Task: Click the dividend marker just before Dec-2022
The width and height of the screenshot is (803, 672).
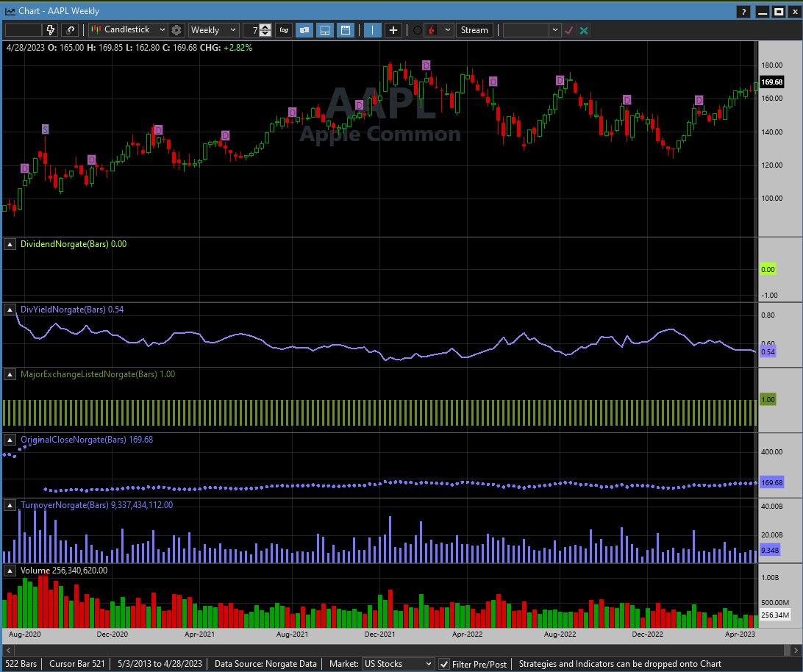Action: (627, 100)
